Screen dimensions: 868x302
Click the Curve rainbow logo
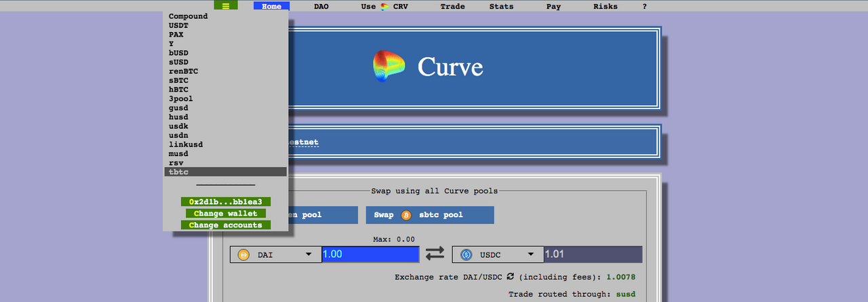click(389, 67)
